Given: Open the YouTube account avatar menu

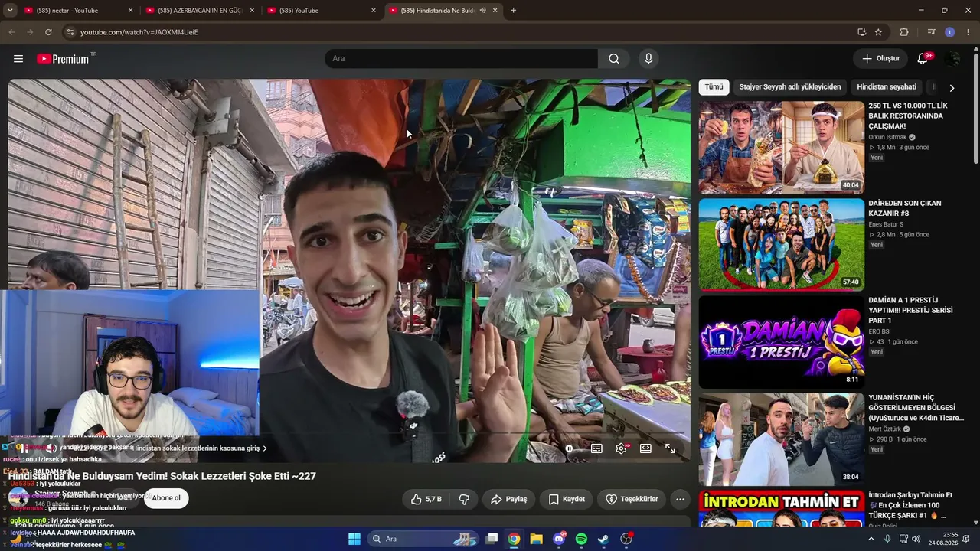Looking at the screenshot, I should click(x=952, y=59).
